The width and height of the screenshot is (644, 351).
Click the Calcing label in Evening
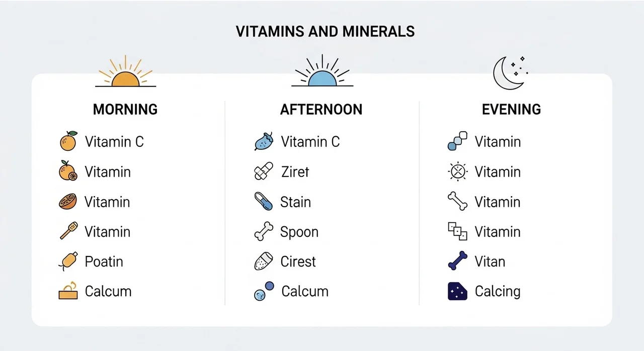coord(497,292)
